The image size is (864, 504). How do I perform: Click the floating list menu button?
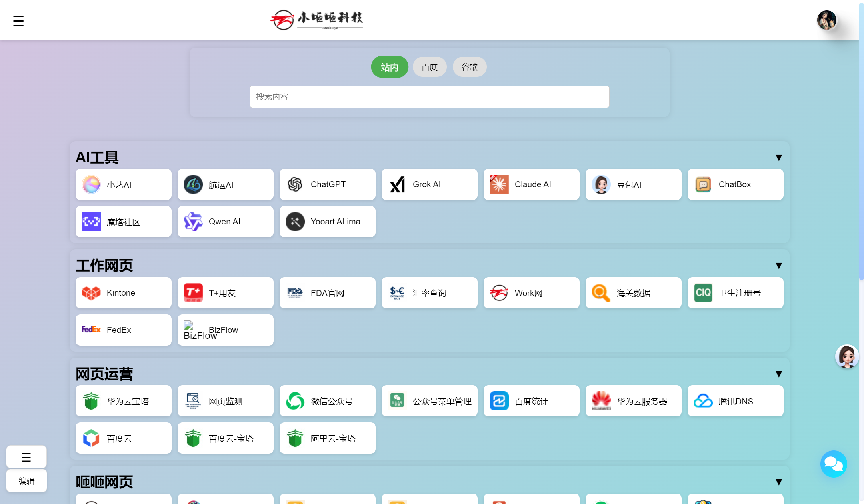[x=26, y=457]
